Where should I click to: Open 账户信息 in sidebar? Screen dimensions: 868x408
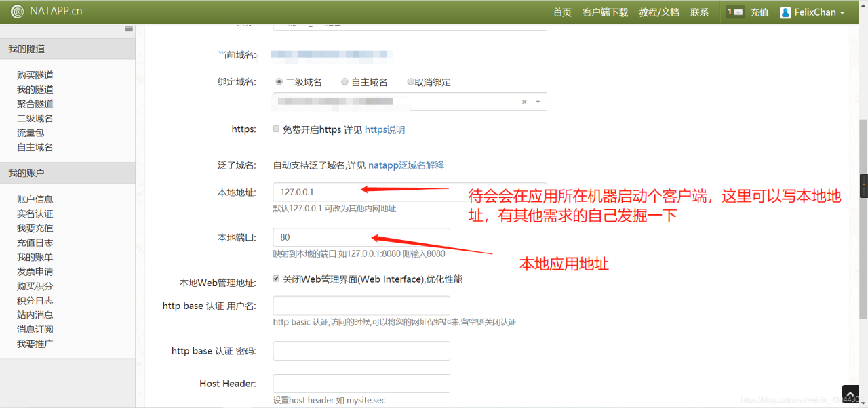[35, 199]
